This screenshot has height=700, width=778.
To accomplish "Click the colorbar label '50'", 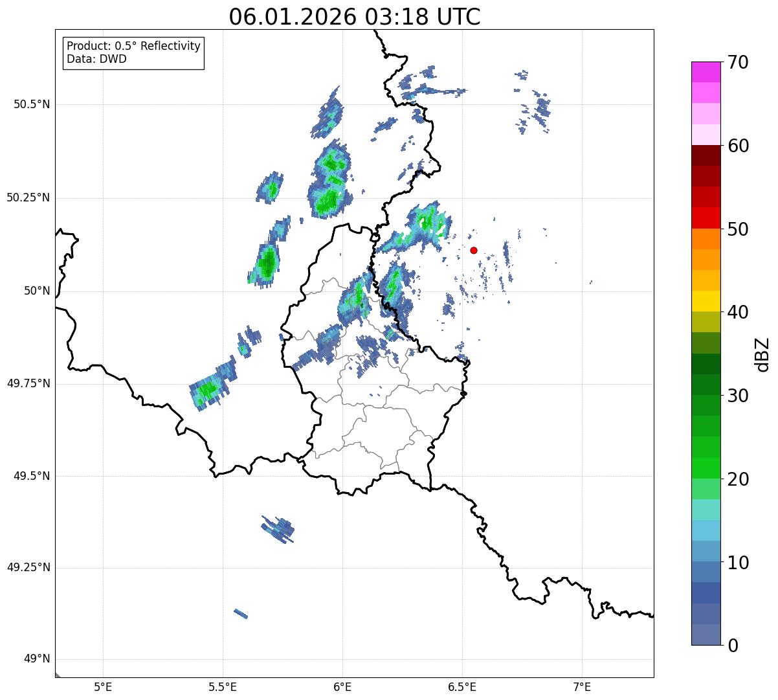I will click(738, 229).
